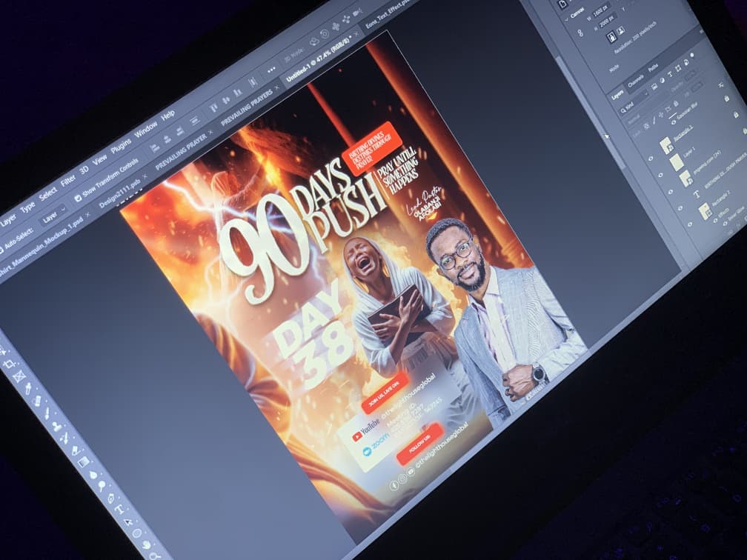
Task: Hide the Rectangle 2 layer eye icon
Action: click(x=689, y=224)
